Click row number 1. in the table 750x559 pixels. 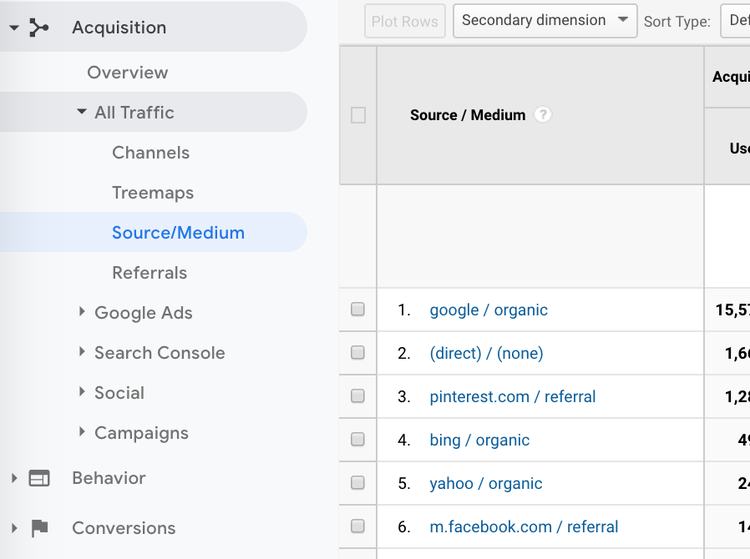[404, 310]
